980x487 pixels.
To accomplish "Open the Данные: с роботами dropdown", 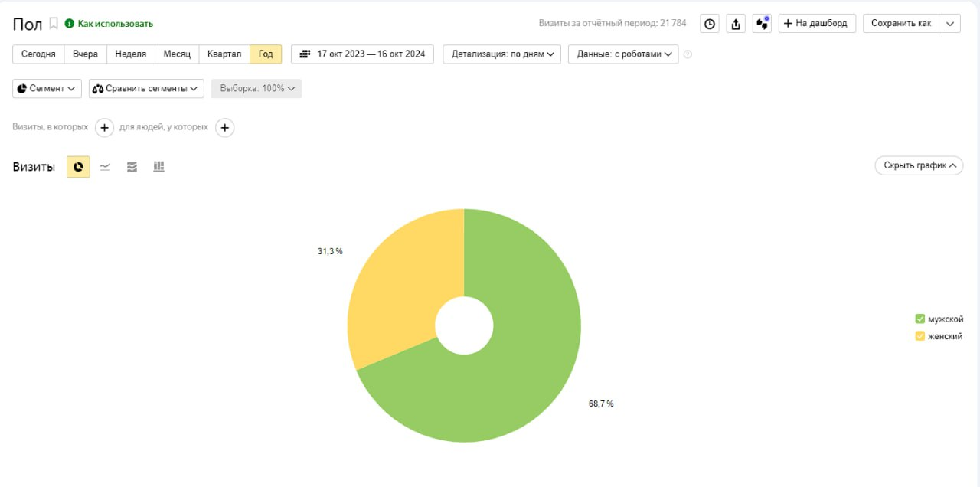I will click(623, 54).
